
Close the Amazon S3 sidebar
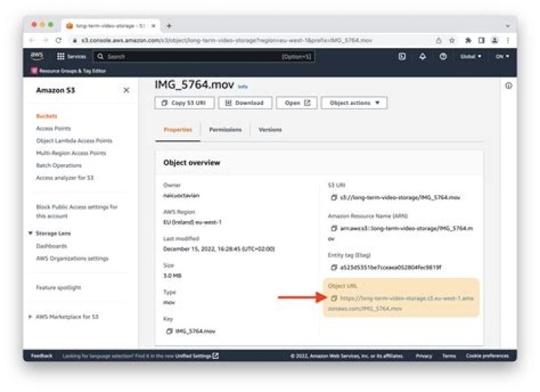(x=126, y=90)
